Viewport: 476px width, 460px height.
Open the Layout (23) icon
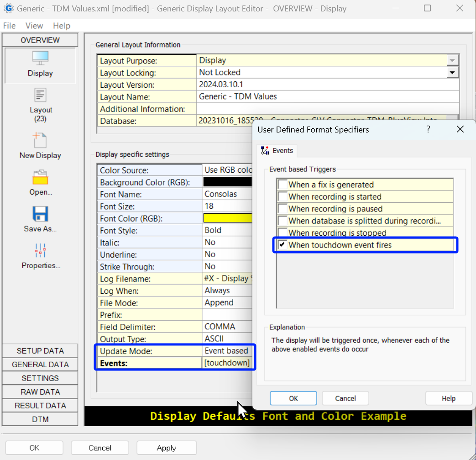pos(40,95)
